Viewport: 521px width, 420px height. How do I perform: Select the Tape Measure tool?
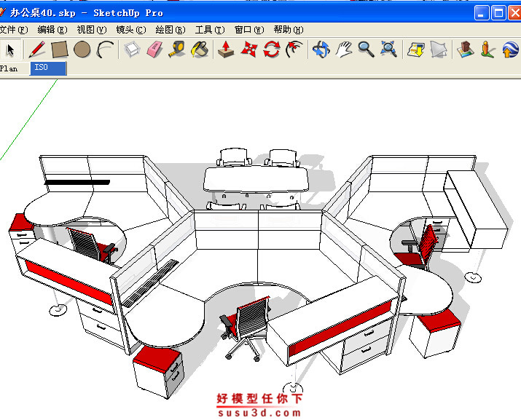[x=177, y=49]
